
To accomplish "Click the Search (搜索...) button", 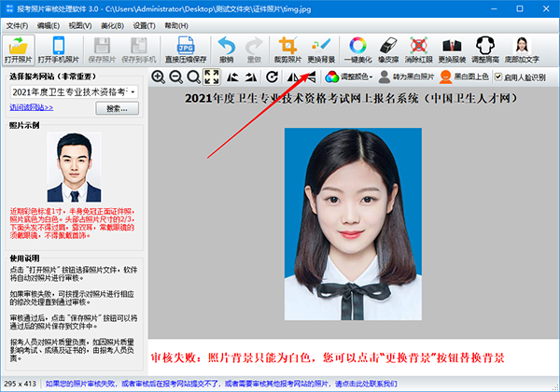I will pos(116,108).
